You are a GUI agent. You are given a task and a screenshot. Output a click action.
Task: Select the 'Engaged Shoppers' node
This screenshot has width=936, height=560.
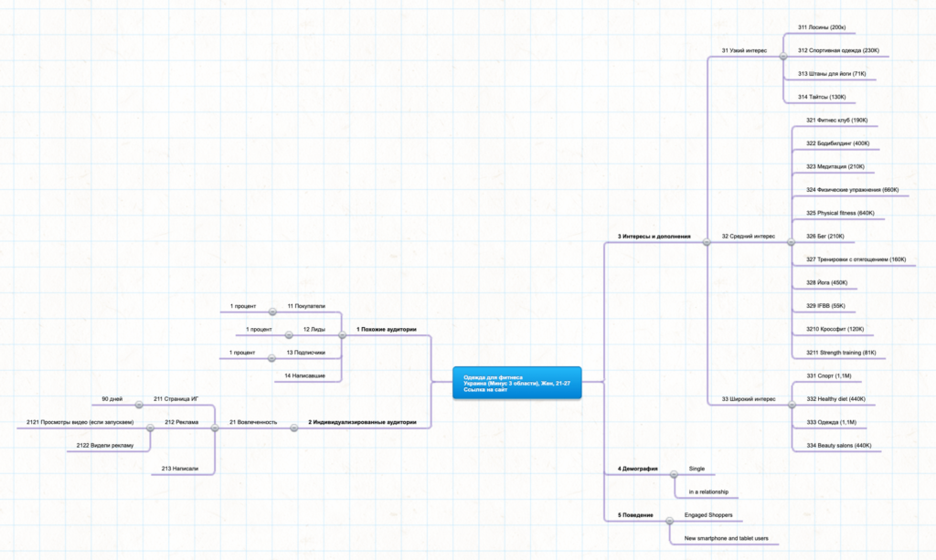click(708, 515)
